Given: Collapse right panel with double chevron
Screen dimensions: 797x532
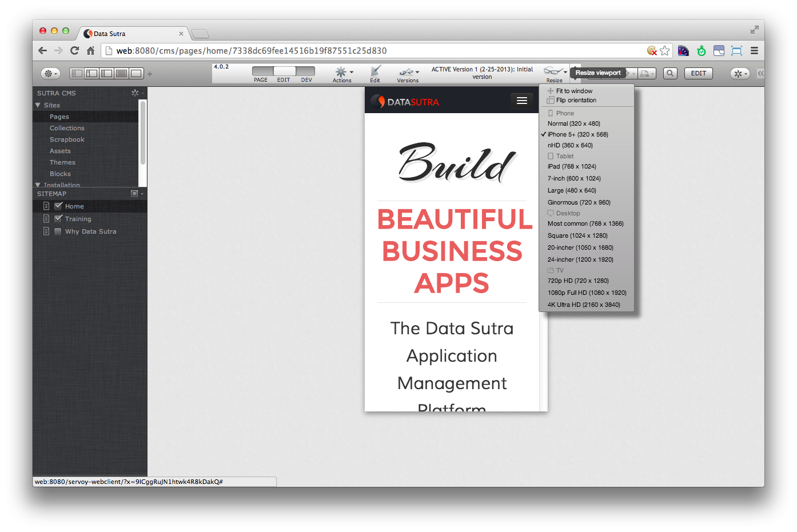Looking at the screenshot, I should 760,73.
